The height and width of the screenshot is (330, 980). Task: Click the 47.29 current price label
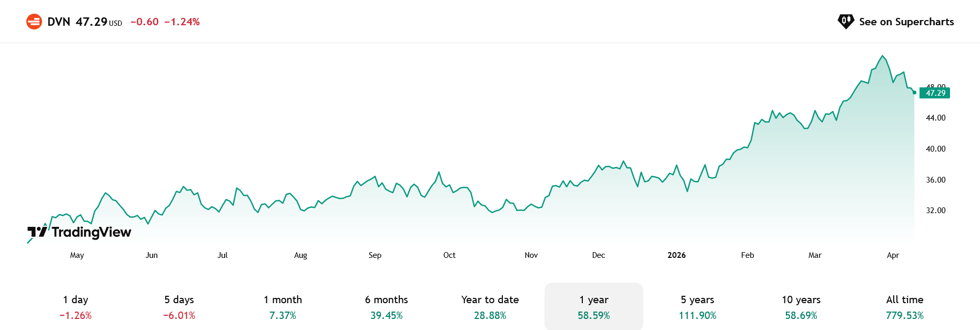pos(935,93)
